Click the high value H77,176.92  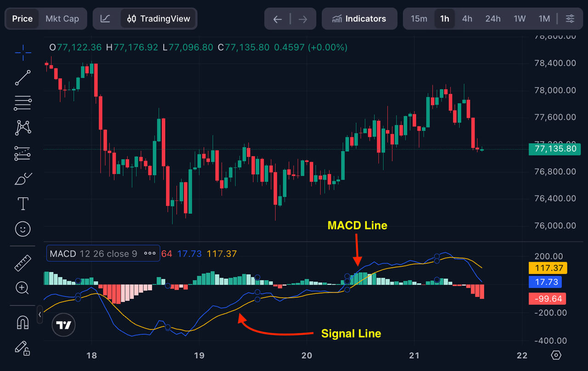point(132,47)
